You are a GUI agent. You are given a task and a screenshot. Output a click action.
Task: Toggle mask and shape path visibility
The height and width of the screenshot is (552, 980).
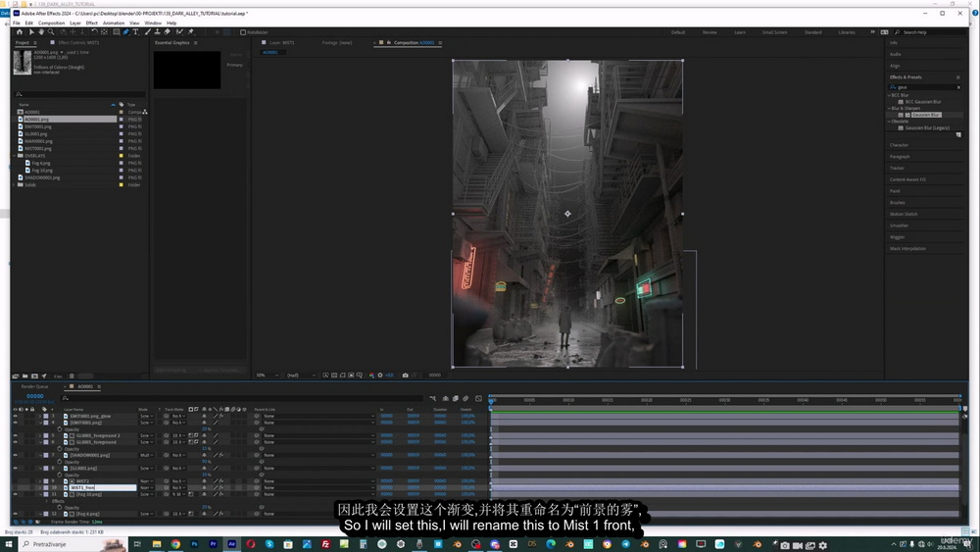click(342, 376)
